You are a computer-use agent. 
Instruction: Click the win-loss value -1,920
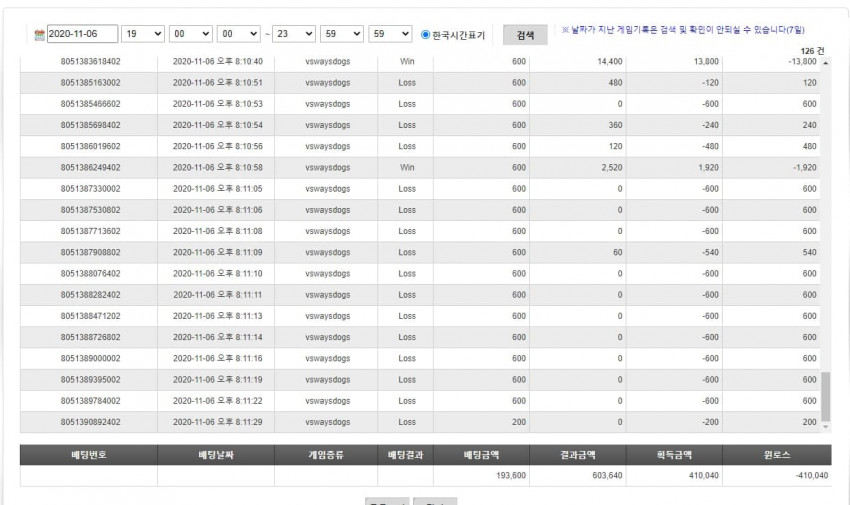point(804,167)
